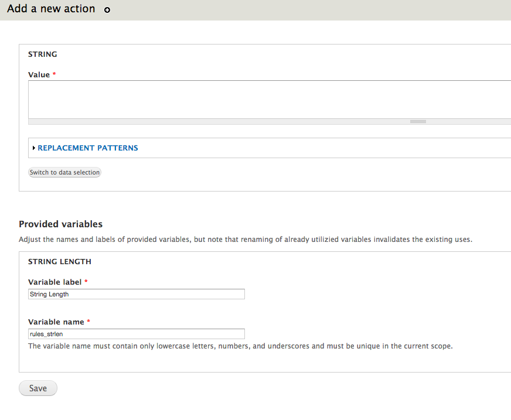Click the red asterisk next to Value
Screen dimensions: 511x420
(x=53, y=74)
